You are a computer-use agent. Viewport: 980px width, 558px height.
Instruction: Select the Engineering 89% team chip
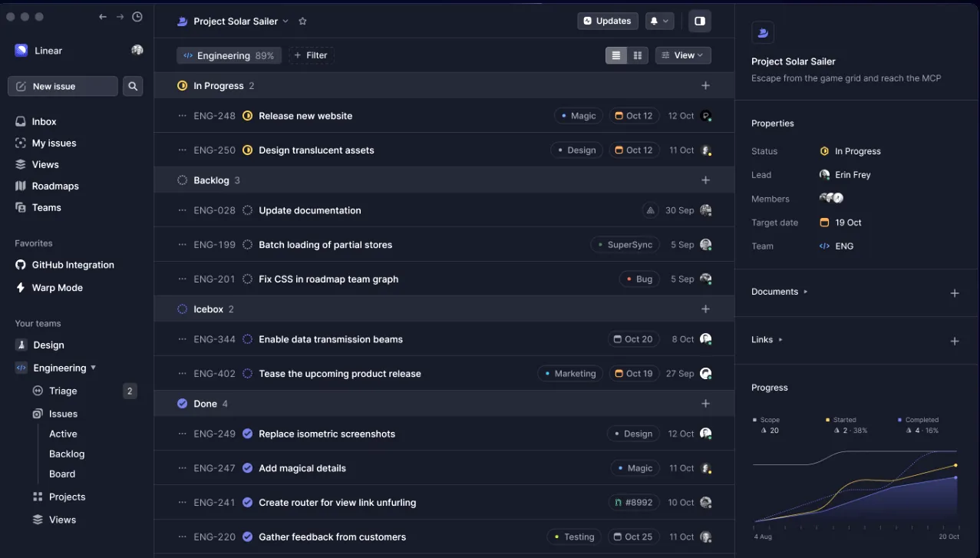229,55
